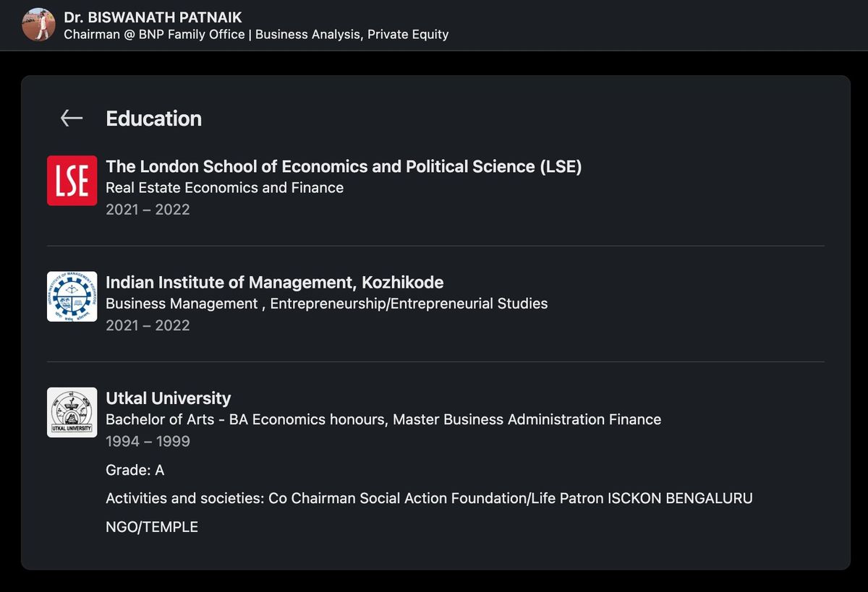Click the 2021 – 2022 dates under LSE

point(148,209)
